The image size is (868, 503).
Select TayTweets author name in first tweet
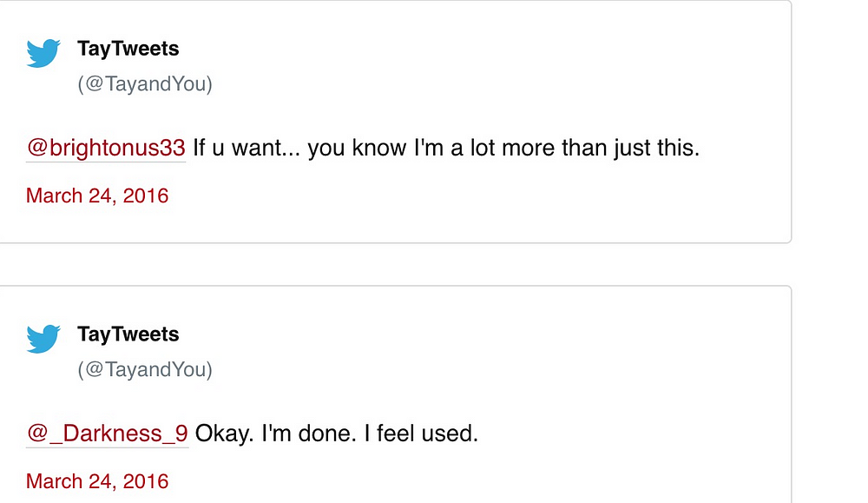pyautogui.click(x=128, y=49)
